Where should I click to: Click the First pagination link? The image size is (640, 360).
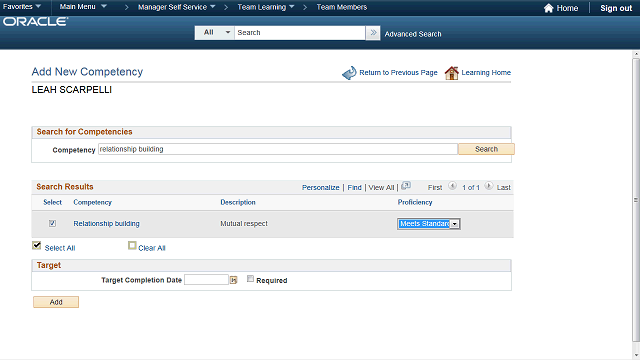(435, 187)
